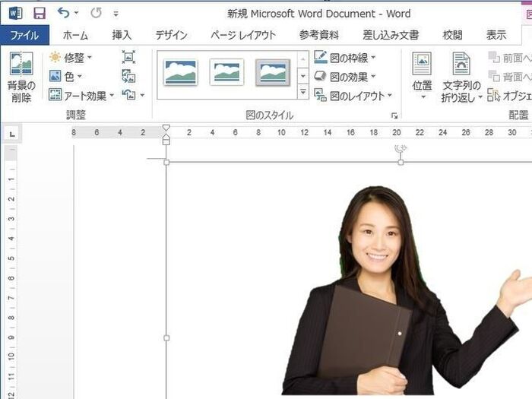
Task: Click the Undo arrow icon
Action: click(62, 14)
